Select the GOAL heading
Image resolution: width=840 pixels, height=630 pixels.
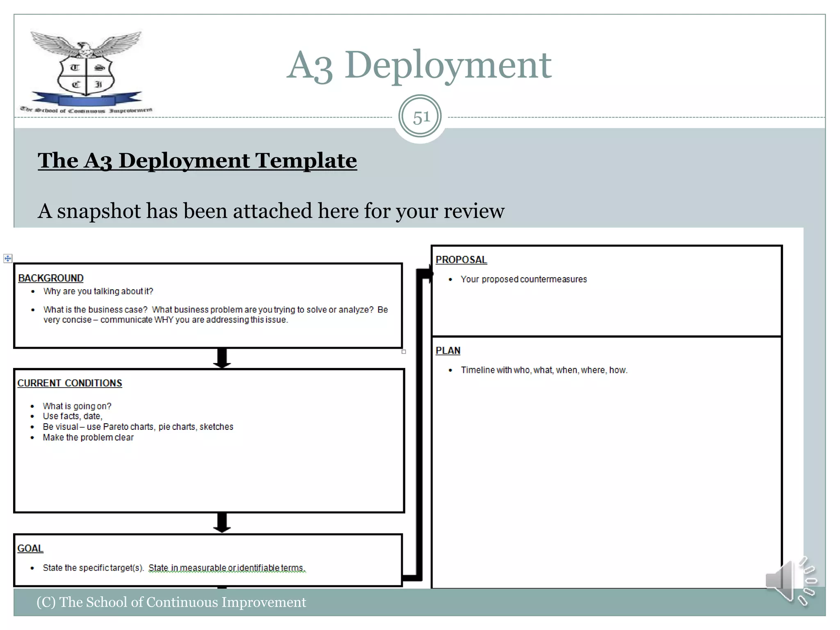(30, 548)
